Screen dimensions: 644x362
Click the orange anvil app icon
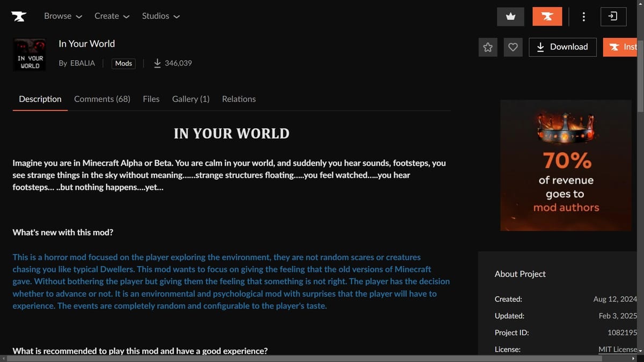547,16
